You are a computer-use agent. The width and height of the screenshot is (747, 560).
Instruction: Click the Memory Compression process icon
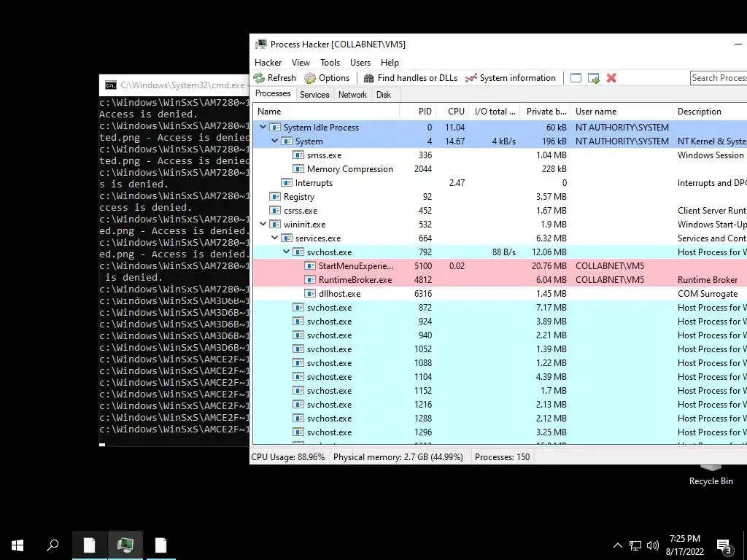(298, 169)
